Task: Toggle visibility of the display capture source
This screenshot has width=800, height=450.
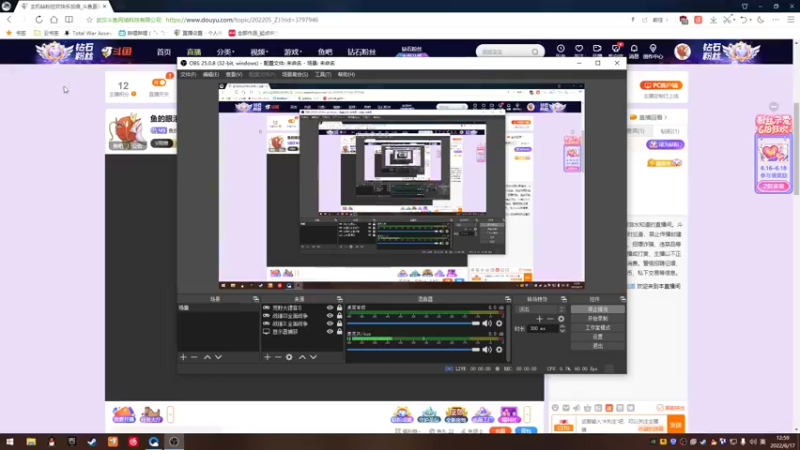Action: (330, 332)
